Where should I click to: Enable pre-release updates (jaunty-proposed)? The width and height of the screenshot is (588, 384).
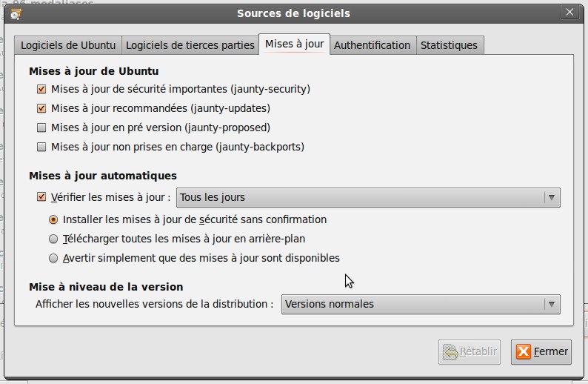[41, 128]
